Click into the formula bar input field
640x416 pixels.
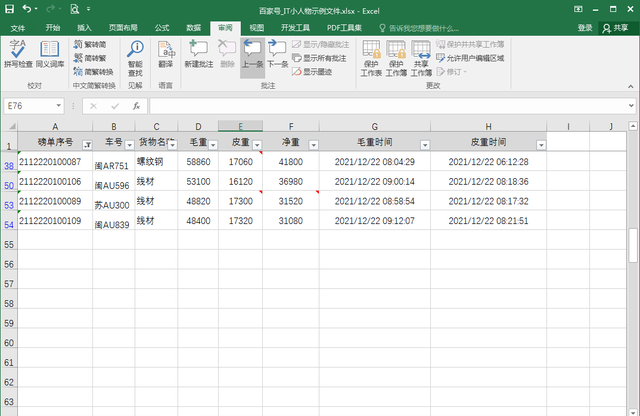pos(390,105)
